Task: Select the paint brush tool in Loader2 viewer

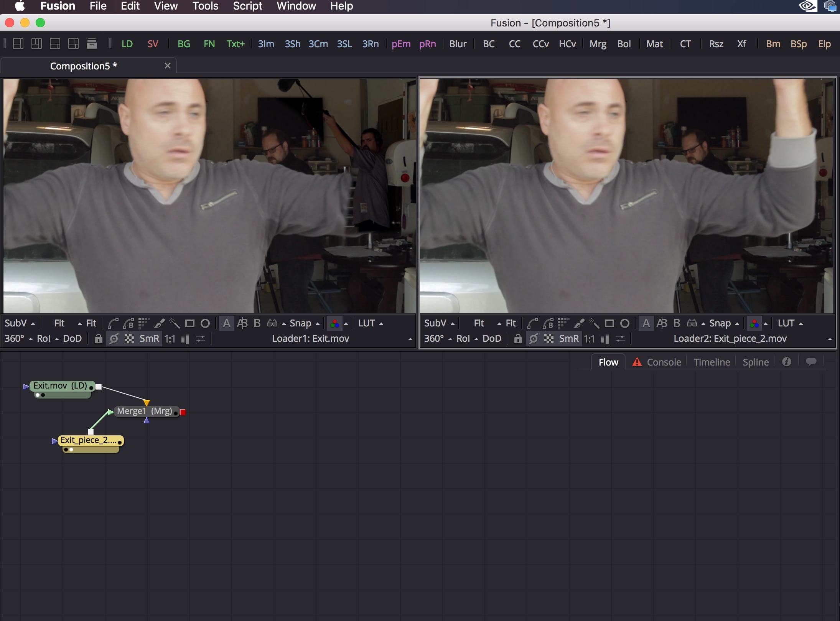Action: click(579, 323)
